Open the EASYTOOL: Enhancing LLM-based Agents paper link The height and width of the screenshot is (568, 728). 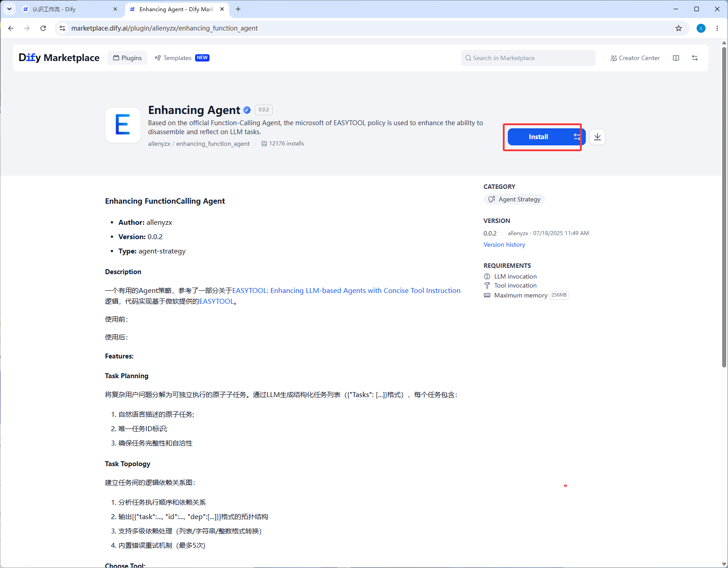346,290
